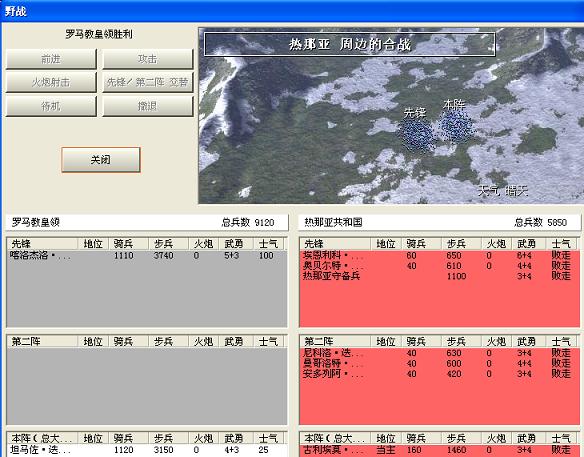
Task: Select the 热那亚守备兵 garrison row
Action: point(439,276)
